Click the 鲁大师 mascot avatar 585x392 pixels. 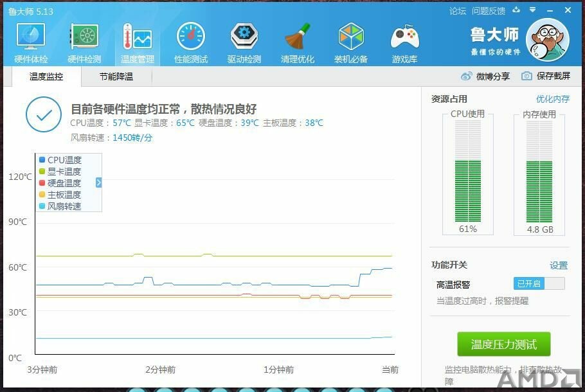(x=547, y=39)
